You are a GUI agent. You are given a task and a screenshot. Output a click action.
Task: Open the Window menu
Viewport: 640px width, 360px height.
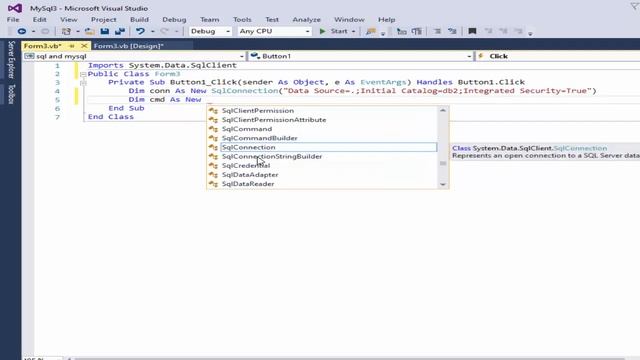point(349,20)
